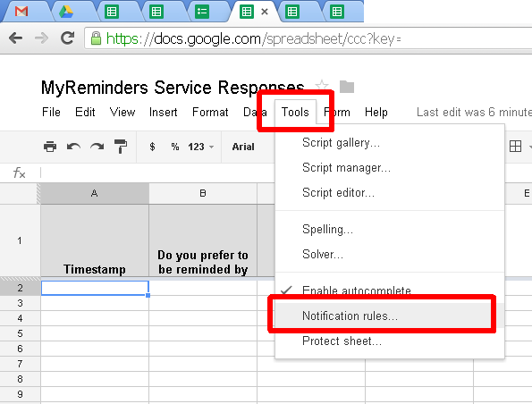The height and width of the screenshot is (404, 532).
Task: Open the Gmail browser tab
Action: click(21, 12)
